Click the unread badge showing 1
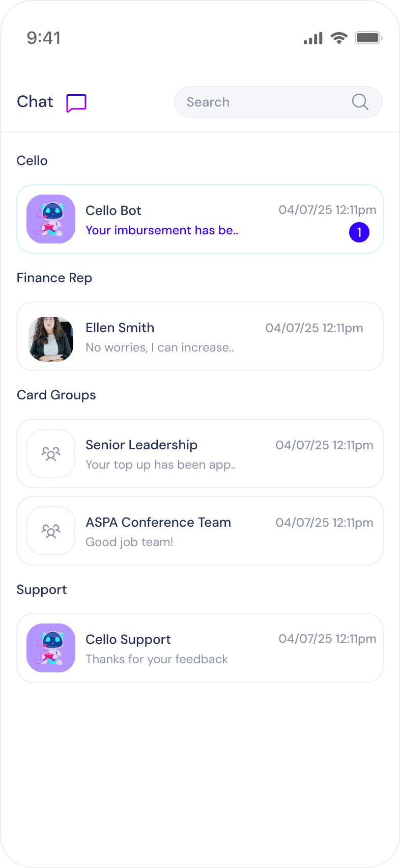Viewport: 400px width, 868px height. (359, 232)
